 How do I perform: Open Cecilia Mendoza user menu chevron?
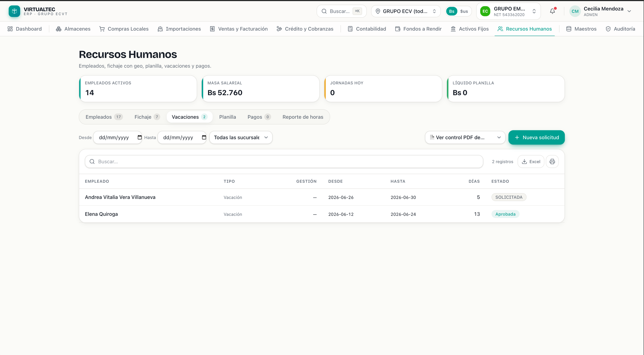tap(629, 11)
